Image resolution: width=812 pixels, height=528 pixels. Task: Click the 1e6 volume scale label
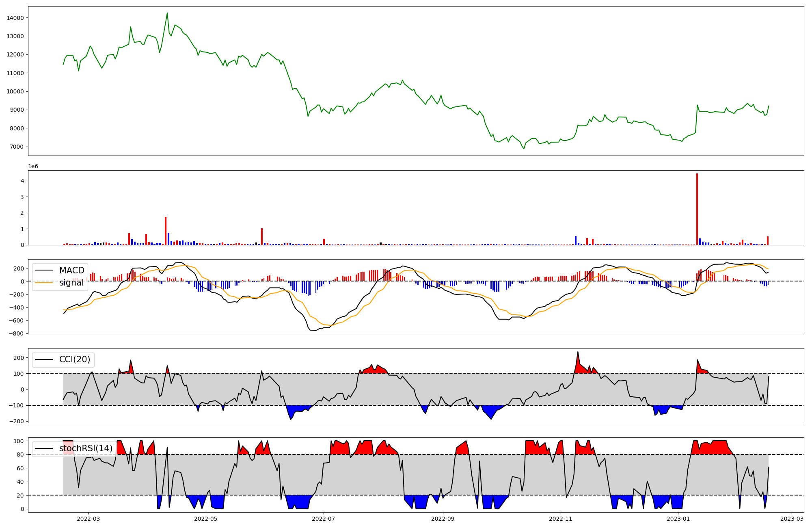33,166
